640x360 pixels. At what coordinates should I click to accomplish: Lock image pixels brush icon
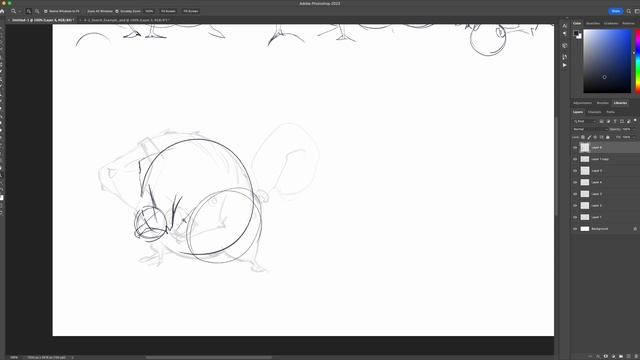click(589, 137)
